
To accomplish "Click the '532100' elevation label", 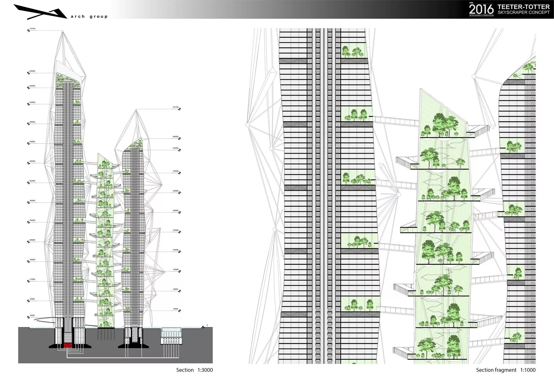I will [x=175, y=107].
